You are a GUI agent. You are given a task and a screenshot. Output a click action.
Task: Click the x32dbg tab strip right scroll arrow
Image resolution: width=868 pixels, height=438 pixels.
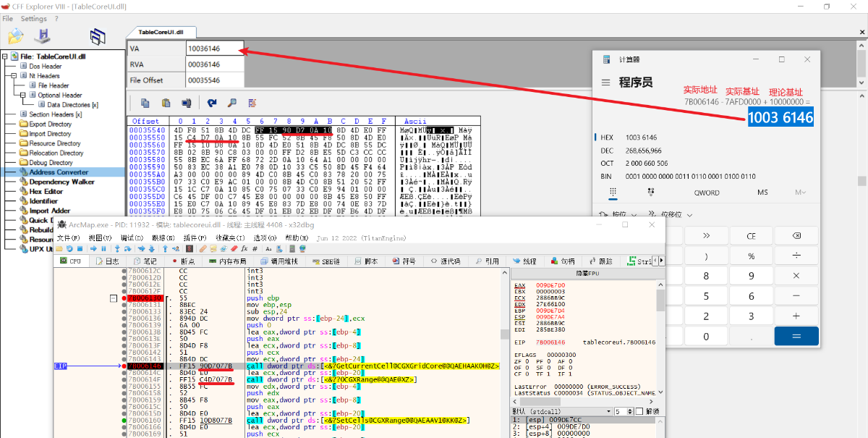[660, 261]
